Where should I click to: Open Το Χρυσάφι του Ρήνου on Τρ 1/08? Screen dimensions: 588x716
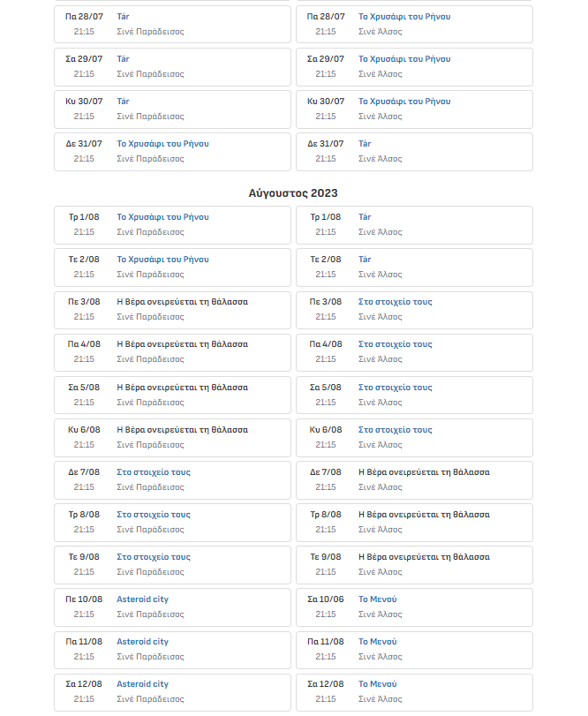pos(162,217)
